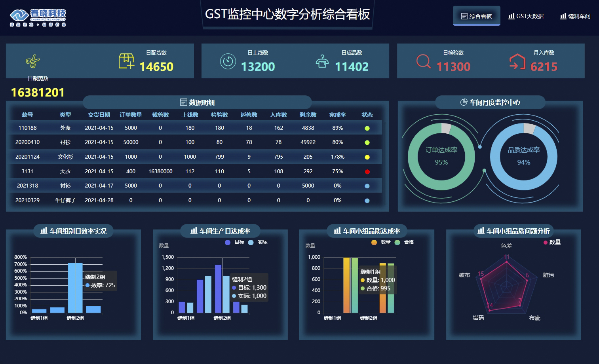Click the 完成率 column header
The height and width of the screenshot is (364, 599).
coord(337,115)
